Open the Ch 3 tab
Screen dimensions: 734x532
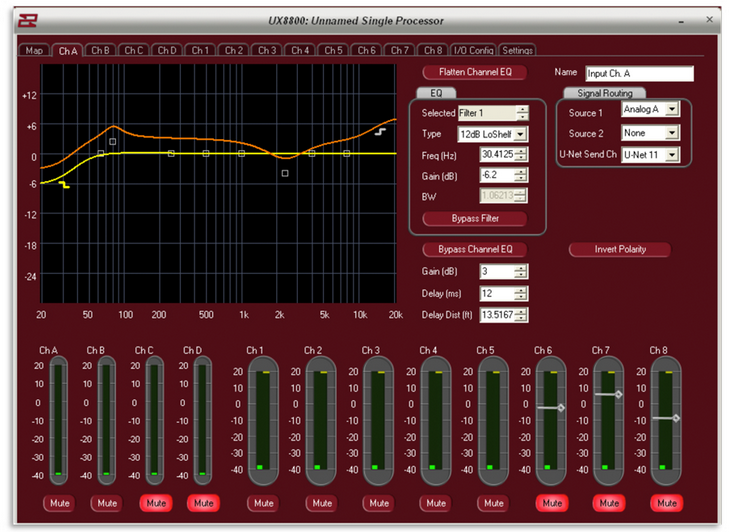pos(267,50)
